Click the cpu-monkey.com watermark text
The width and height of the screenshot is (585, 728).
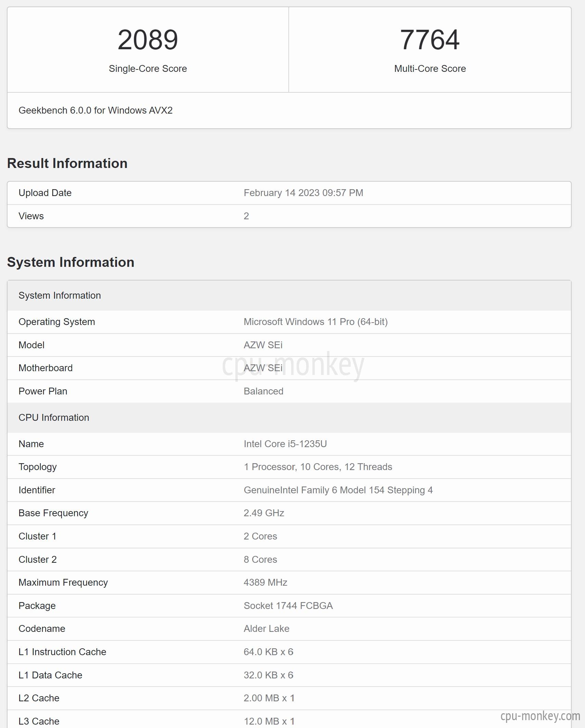click(x=540, y=716)
